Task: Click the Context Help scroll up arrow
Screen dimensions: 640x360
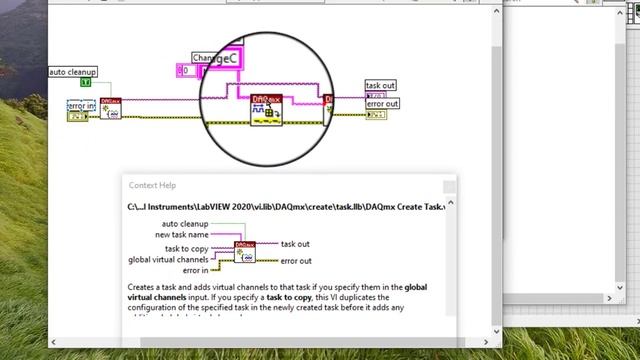Action: coord(451,202)
